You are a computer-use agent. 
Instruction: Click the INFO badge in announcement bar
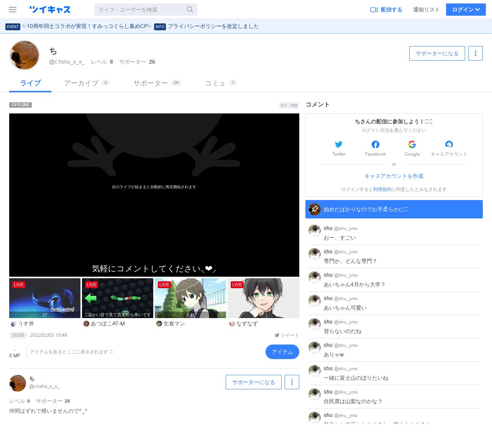[160, 26]
